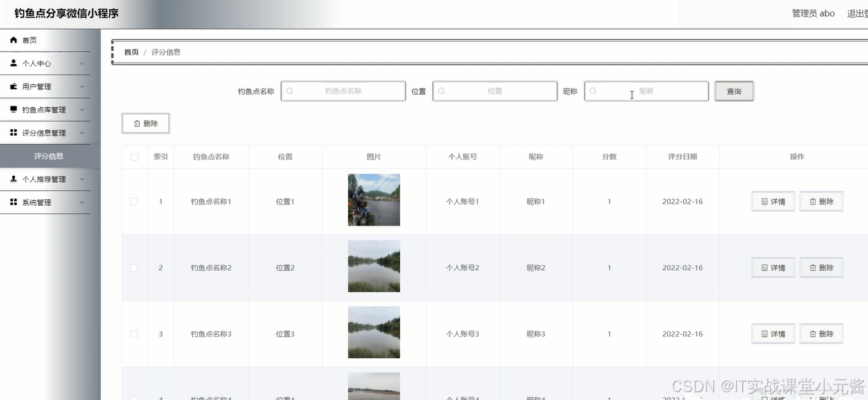Image resolution: width=868 pixels, height=400 pixels.
Task: Open 详情 for row 钓鱼点名称2
Action: click(773, 268)
